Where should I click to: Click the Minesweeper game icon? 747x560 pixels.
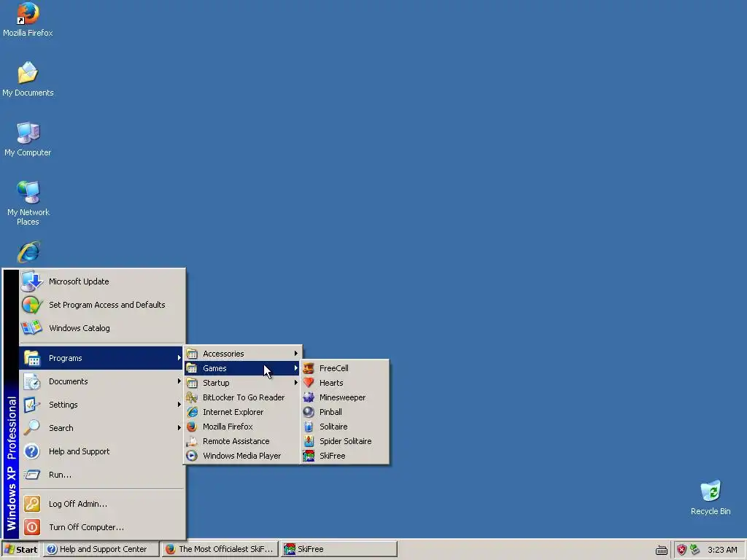pyautogui.click(x=309, y=397)
